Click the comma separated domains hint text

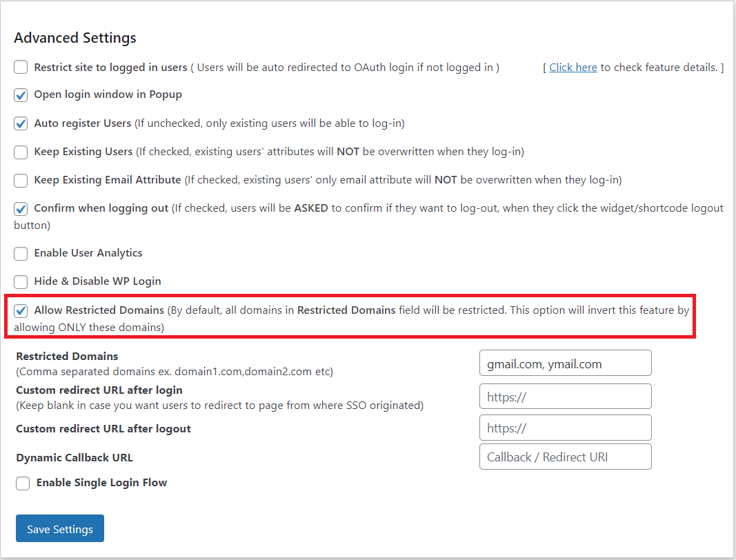point(175,372)
